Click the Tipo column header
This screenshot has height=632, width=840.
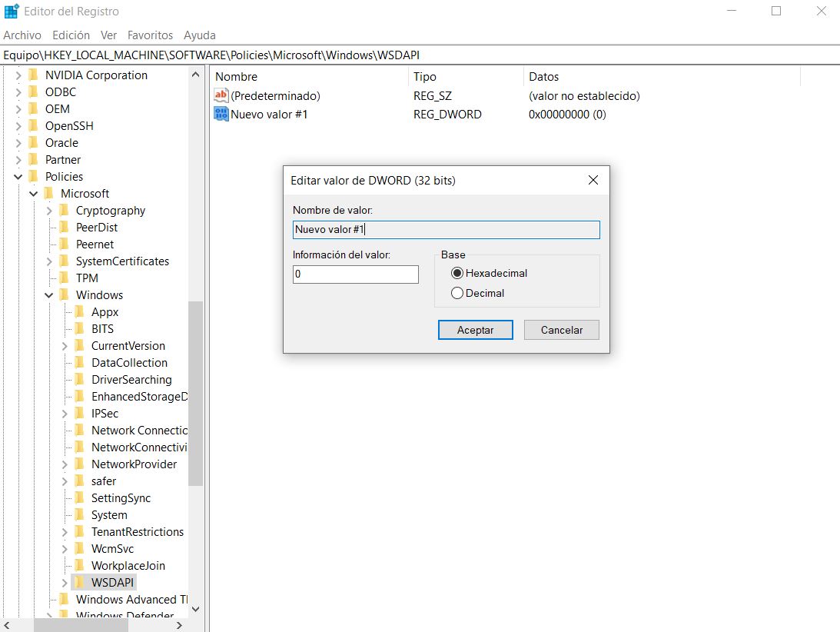coord(466,77)
